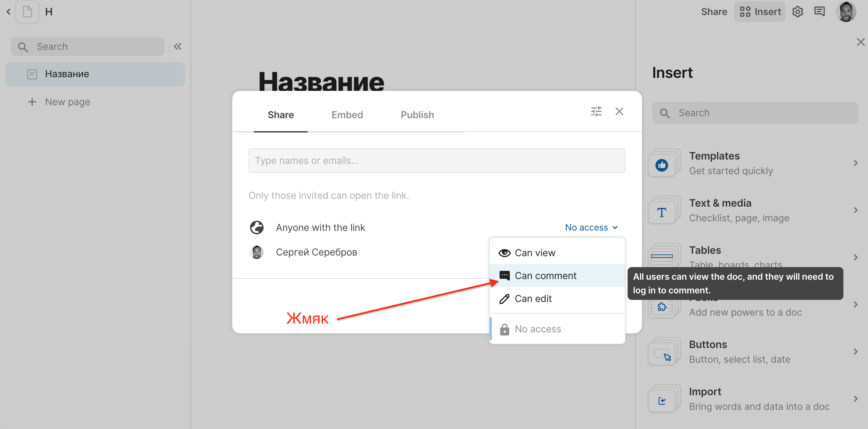
Task: Switch to the Publish tab
Action: pos(417,114)
